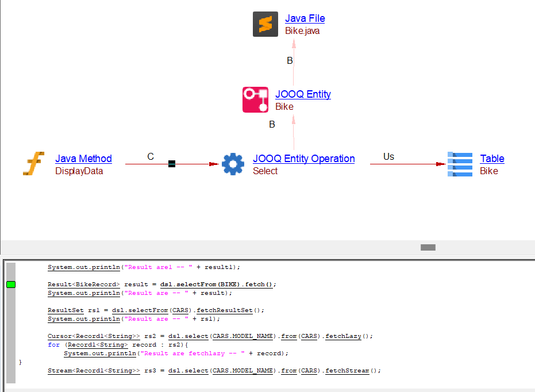Open the Java File link
This screenshot has height=392, width=535.
click(305, 18)
